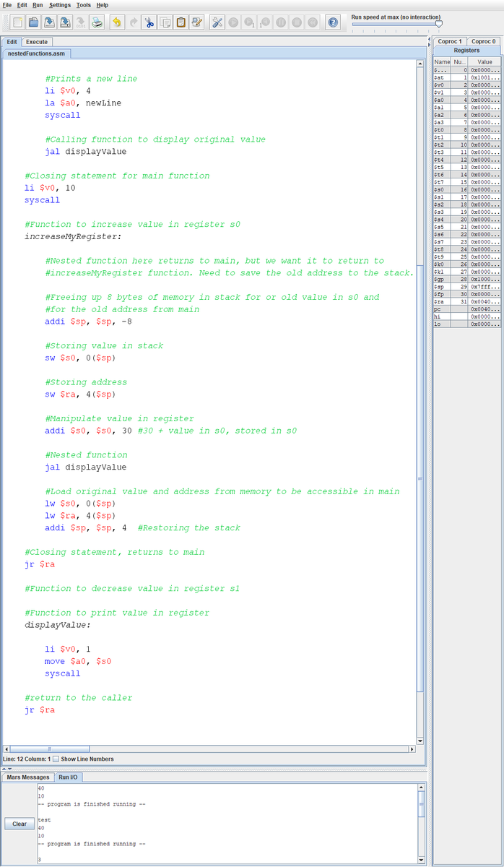Click the 'Line: 12 Column: 1' status text
Viewport: 504px width, 867px height.
tap(26, 759)
